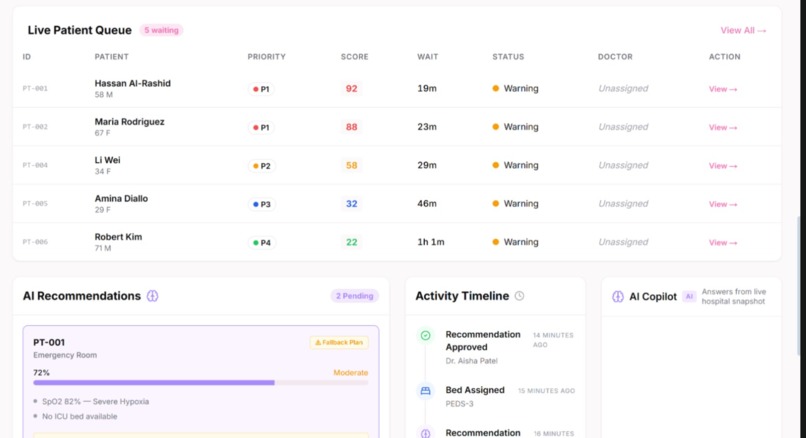Click the SCORE column header
Screen dimensions: 806x438
pyautogui.click(x=355, y=57)
